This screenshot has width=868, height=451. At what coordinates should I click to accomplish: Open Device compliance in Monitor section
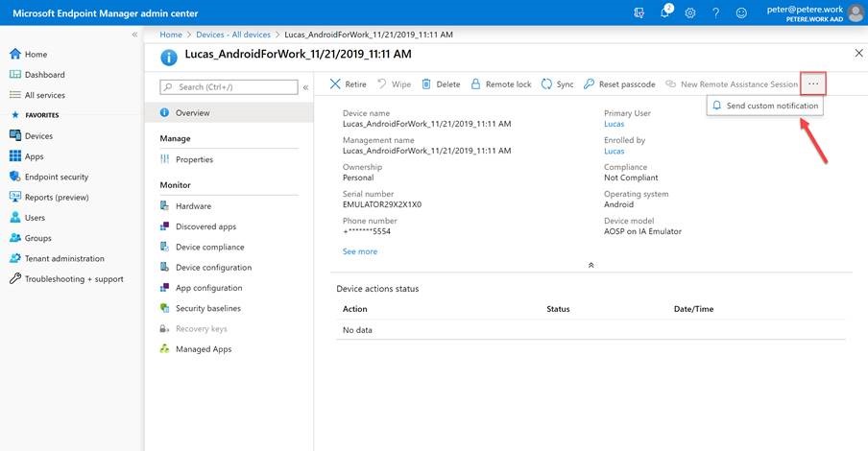pos(209,248)
